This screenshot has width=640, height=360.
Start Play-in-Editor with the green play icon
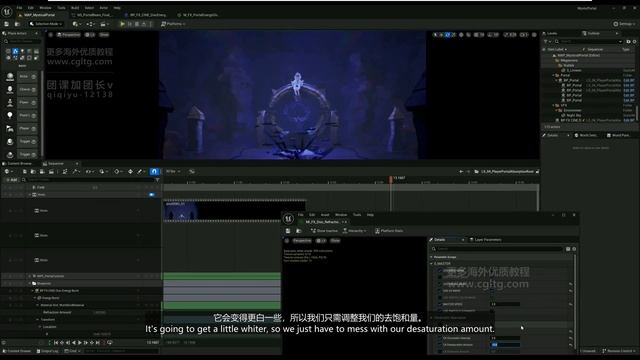tap(122, 24)
